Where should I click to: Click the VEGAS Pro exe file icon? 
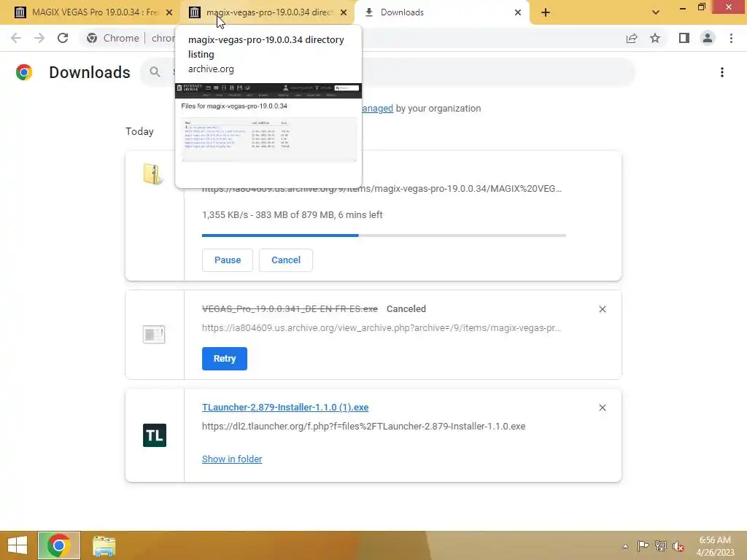coord(154,334)
